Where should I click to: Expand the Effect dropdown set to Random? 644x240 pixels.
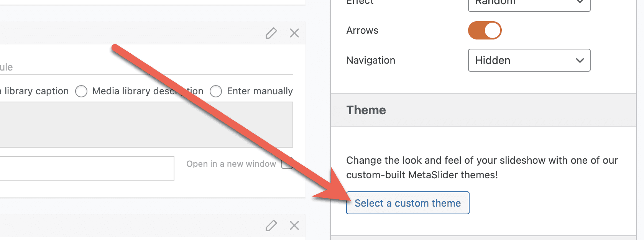pyautogui.click(x=529, y=4)
